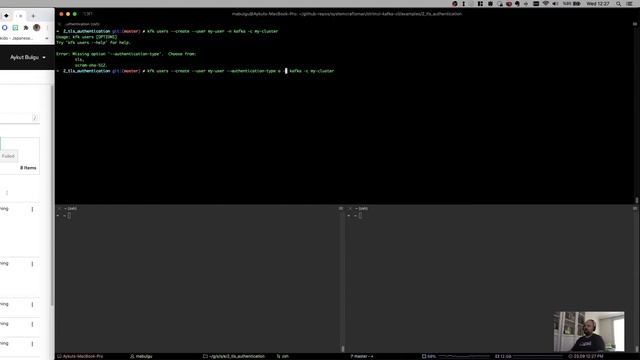The height and width of the screenshot is (360, 640).
Task: Open a new browser tab with plus button
Action: click(33, 16)
